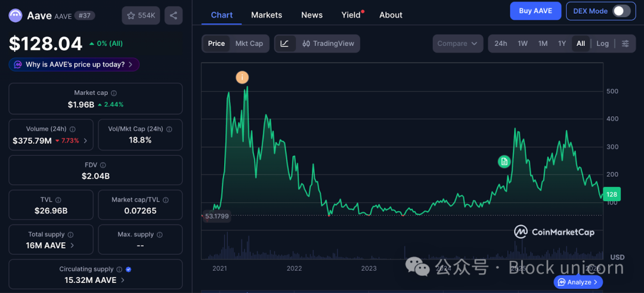
Task: Click the Market cap info icon
Action: pyautogui.click(x=114, y=93)
